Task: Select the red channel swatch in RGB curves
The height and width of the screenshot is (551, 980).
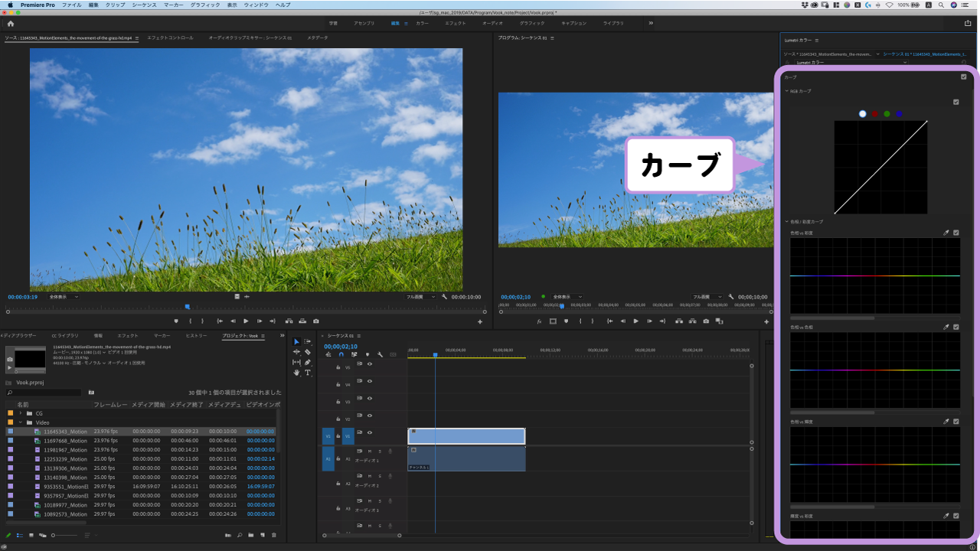Action: coord(874,112)
